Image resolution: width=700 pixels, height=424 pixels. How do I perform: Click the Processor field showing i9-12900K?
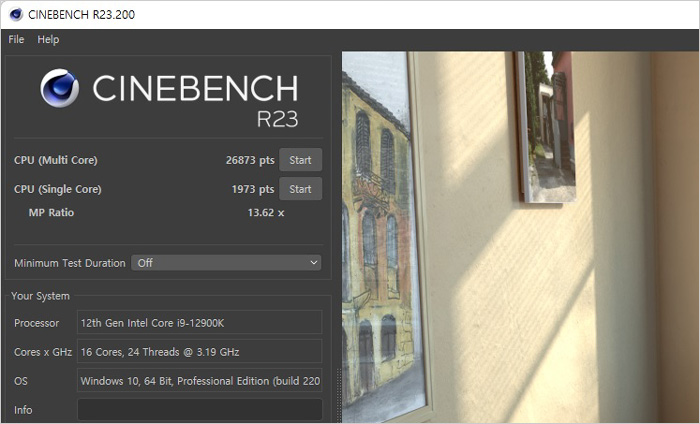200,322
